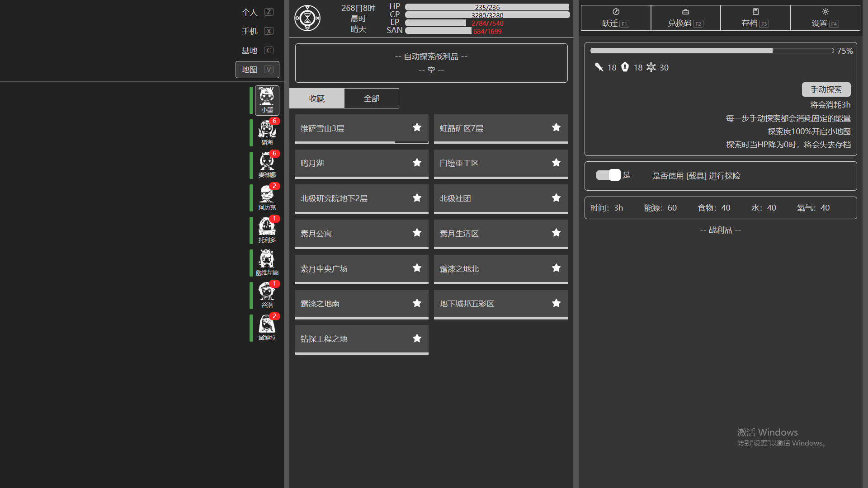Open the 手机 menu

point(258,31)
